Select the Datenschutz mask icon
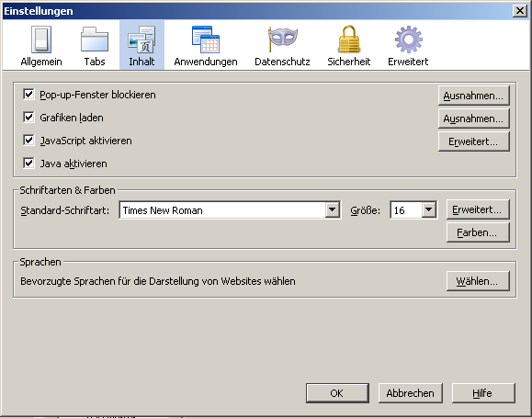This screenshot has width=532, height=418. pyautogui.click(x=282, y=40)
